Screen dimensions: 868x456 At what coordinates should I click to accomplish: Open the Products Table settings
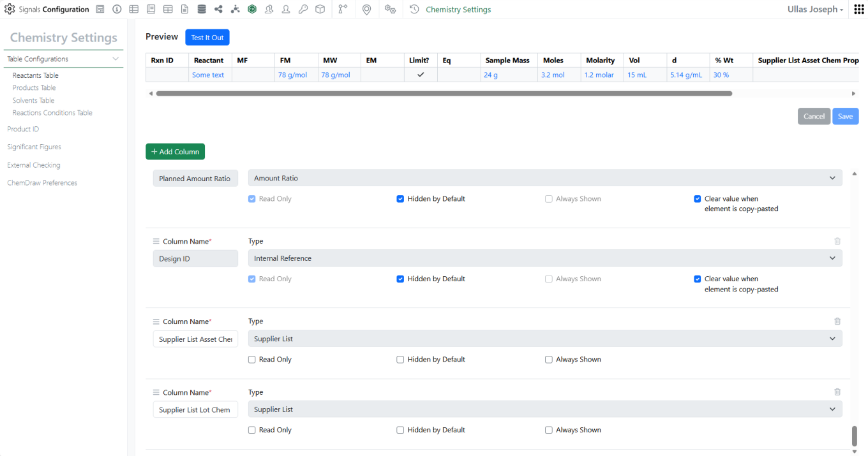pyautogui.click(x=34, y=88)
